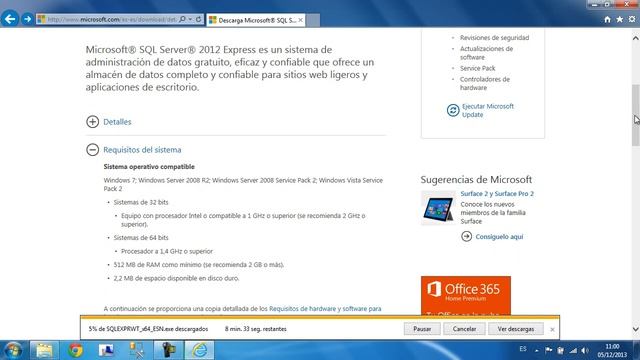Click the 8 min. 33 seg. restantes text

[x=256, y=329]
